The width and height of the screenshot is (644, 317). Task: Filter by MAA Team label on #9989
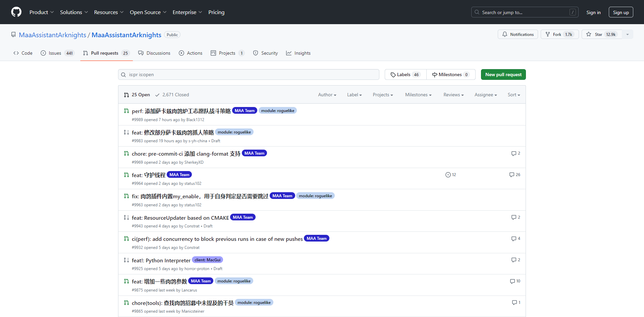click(x=245, y=111)
